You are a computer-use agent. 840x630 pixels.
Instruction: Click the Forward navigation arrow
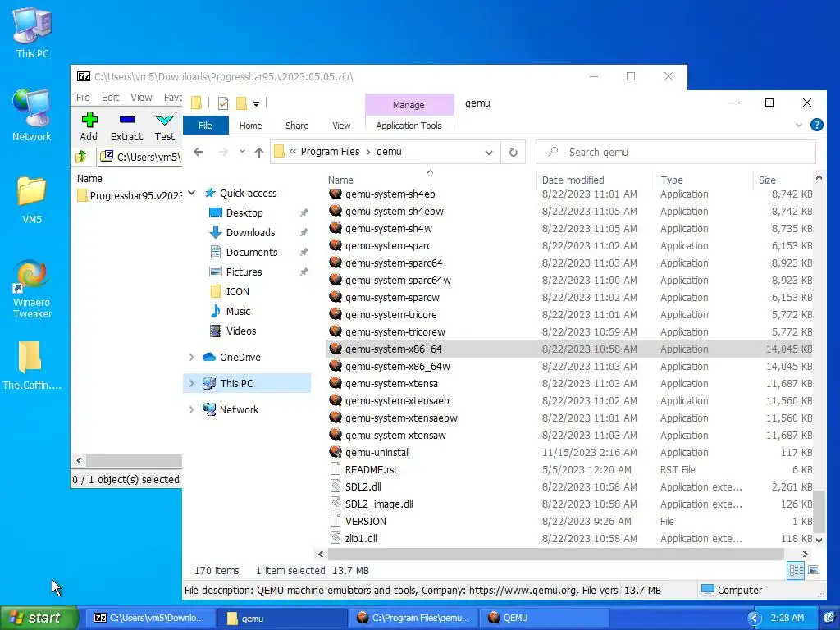point(223,152)
